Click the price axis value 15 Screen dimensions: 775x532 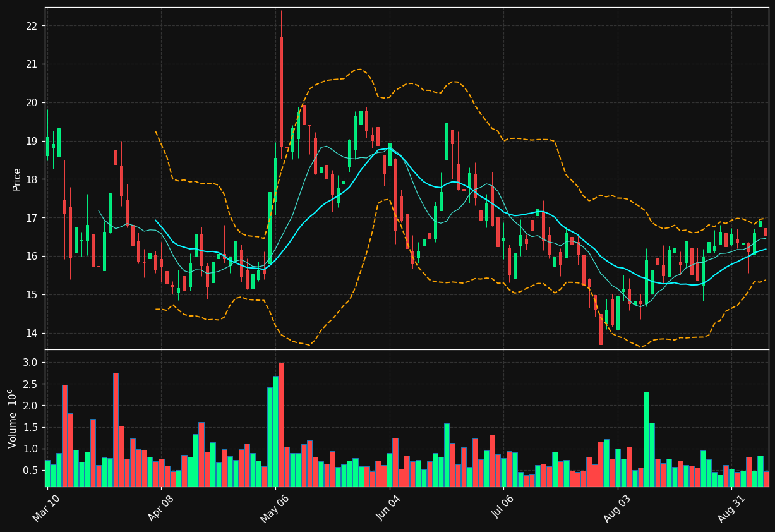[32, 295]
